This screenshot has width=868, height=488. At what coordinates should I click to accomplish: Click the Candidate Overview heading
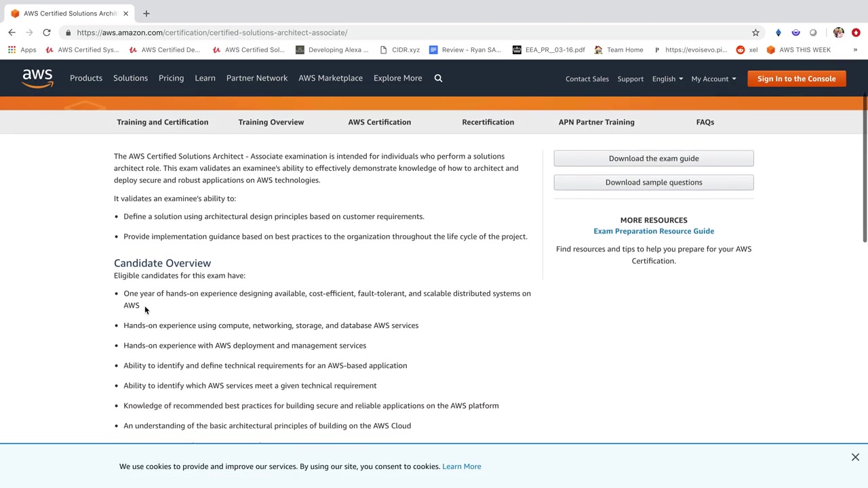pyautogui.click(x=162, y=263)
